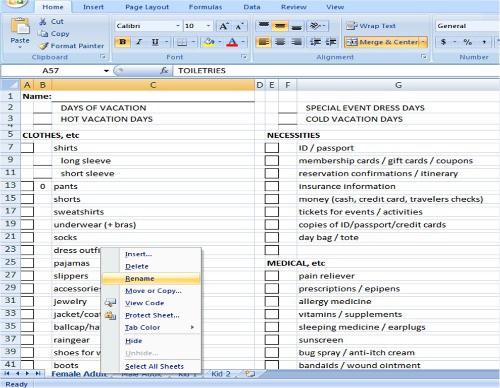Click the insert function fx icon
The image size is (500, 388).
tap(164, 71)
